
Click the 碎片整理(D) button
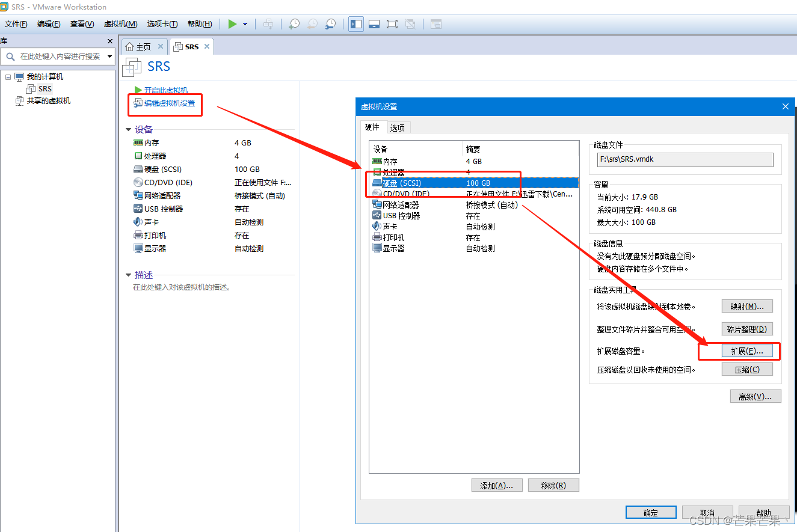(747, 329)
